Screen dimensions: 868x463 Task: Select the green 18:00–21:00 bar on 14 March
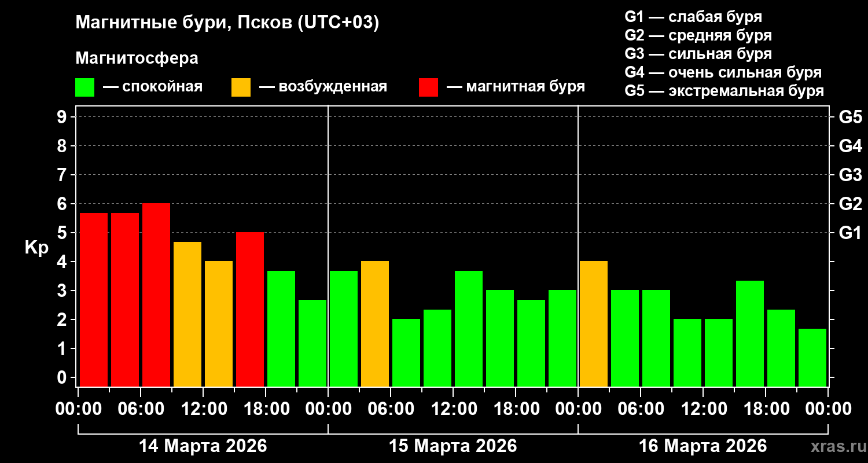click(281, 329)
